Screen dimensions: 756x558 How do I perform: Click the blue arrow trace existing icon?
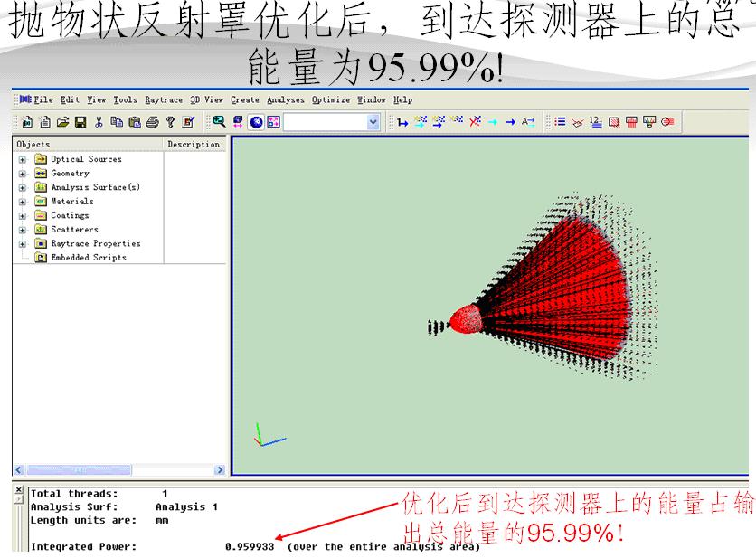511,122
